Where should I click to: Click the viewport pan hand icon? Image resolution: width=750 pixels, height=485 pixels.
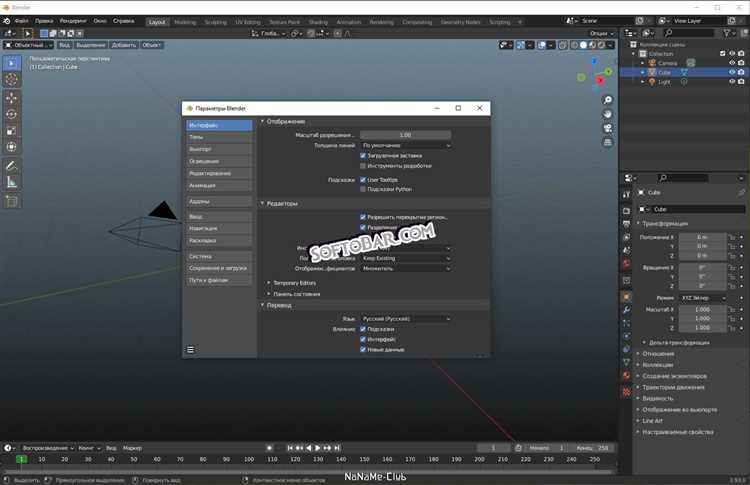point(607,114)
